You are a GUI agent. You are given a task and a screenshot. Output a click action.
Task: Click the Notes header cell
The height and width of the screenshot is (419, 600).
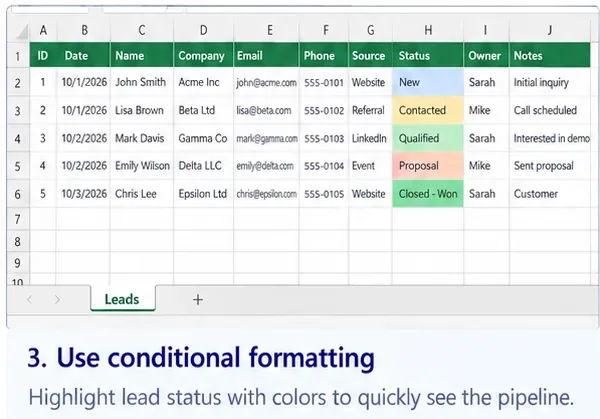coord(550,55)
